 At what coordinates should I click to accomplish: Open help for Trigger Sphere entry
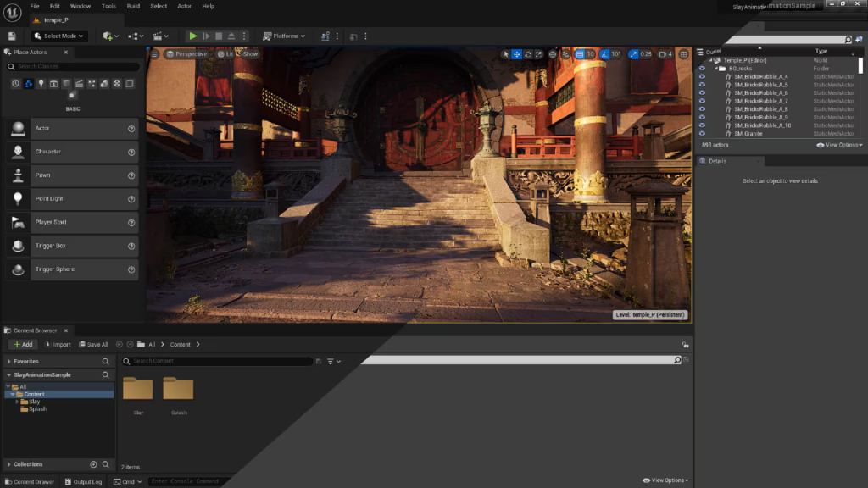click(131, 269)
